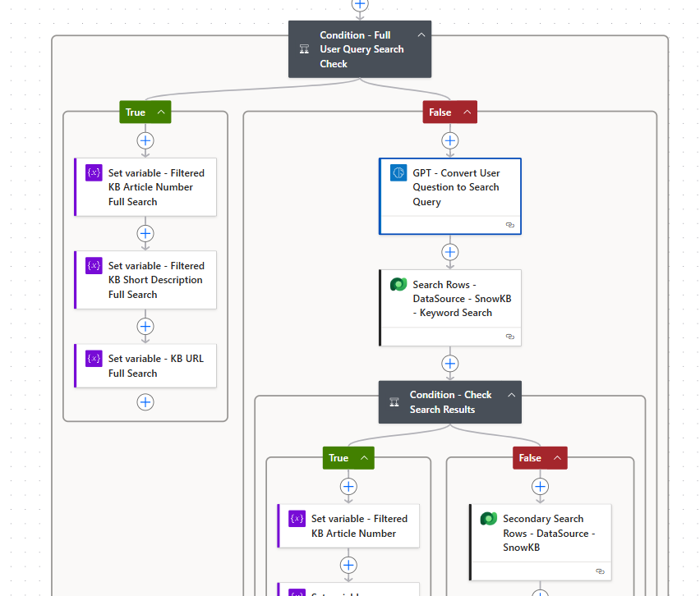Click connection link icon on GPT Convert User Question card
This screenshot has height=596, width=700.
pos(510,225)
